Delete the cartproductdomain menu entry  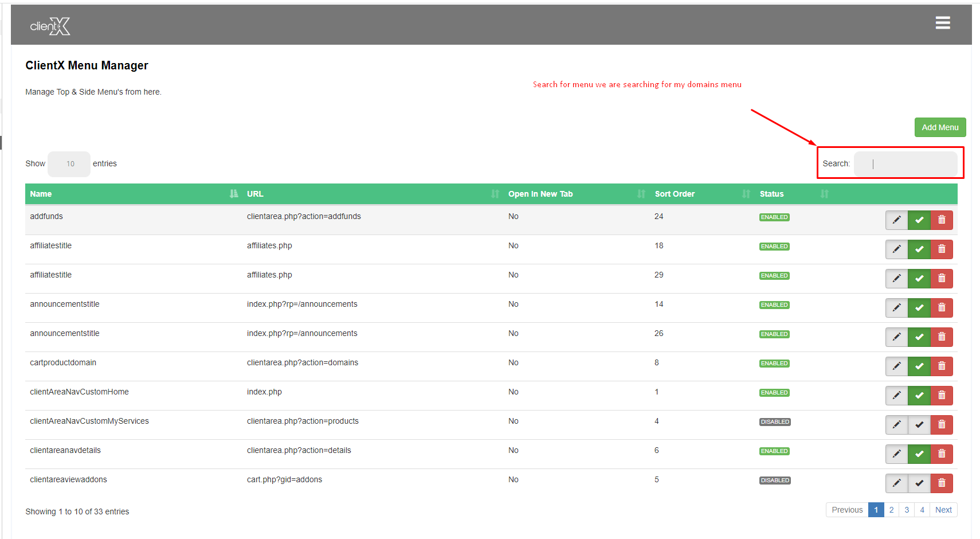(942, 366)
